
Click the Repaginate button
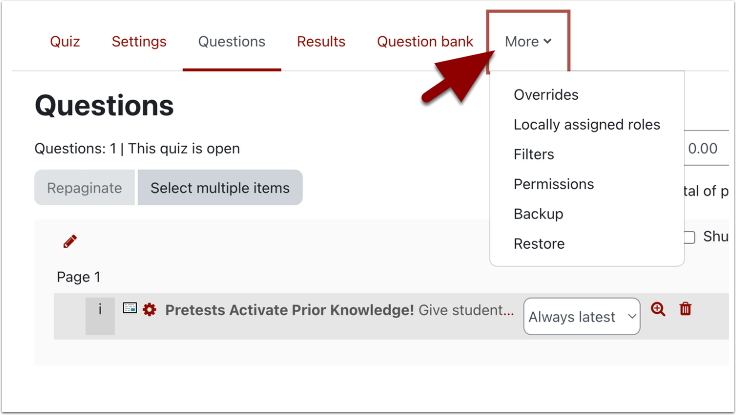point(84,188)
